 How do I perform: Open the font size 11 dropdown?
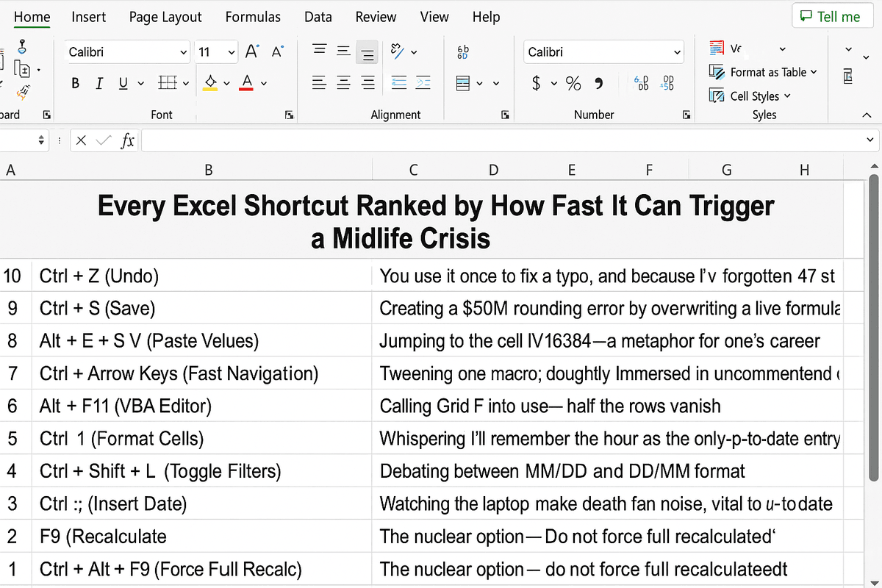coord(232,52)
